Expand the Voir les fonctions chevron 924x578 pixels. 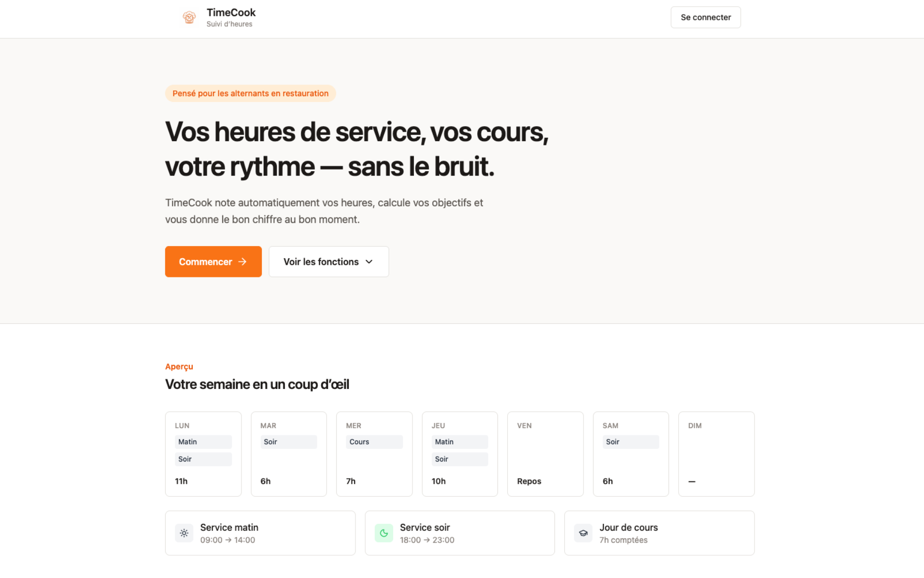369,261
